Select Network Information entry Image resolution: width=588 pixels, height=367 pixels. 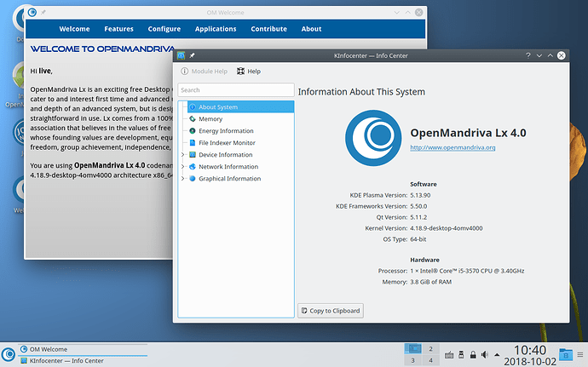click(228, 167)
